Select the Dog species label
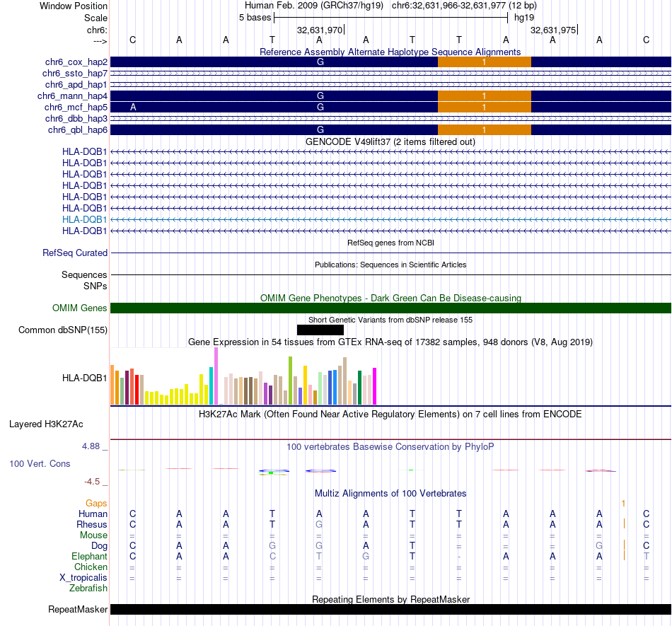 tap(100, 546)
